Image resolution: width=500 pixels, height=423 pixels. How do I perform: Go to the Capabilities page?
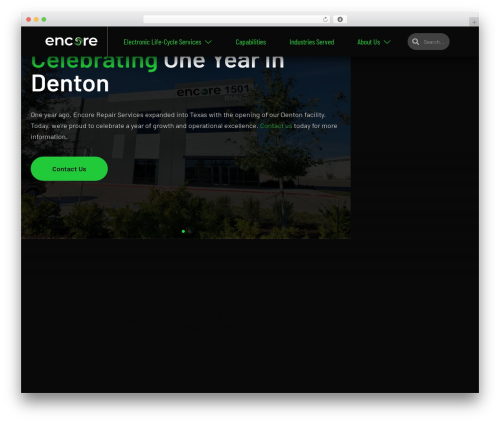[251, 42]
